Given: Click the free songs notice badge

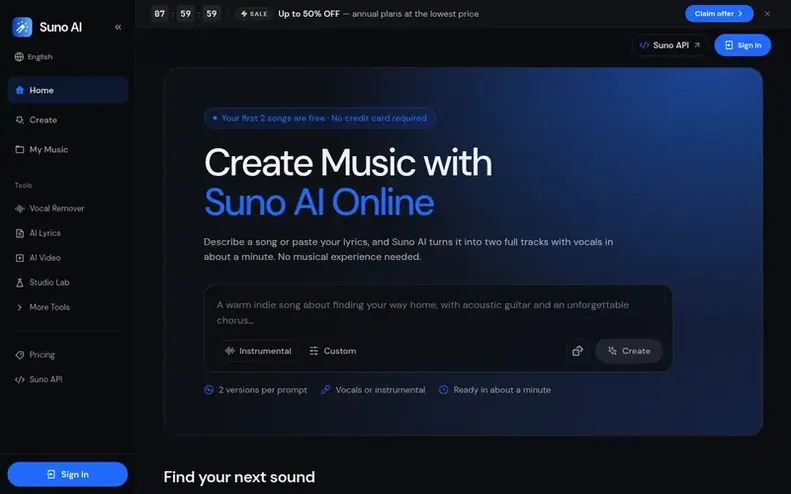Looking at the screenshot, I should point(320,118).
